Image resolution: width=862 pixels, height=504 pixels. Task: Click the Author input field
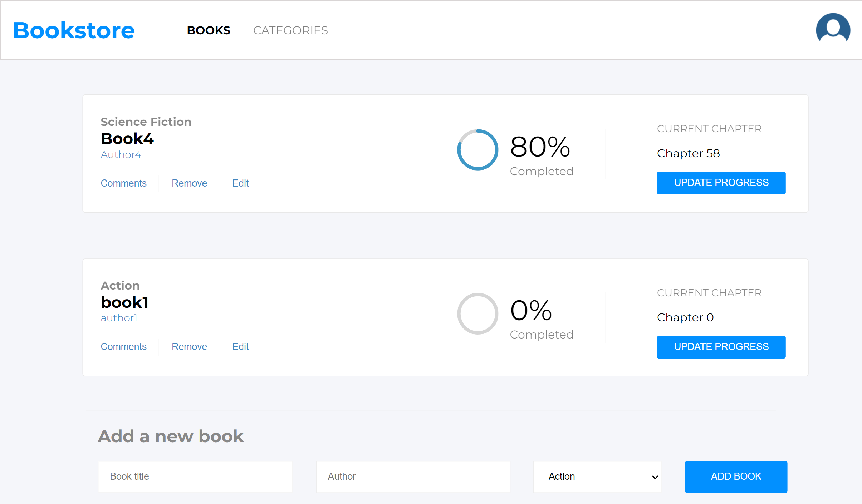pyautogui.click(x=413, y=476)
